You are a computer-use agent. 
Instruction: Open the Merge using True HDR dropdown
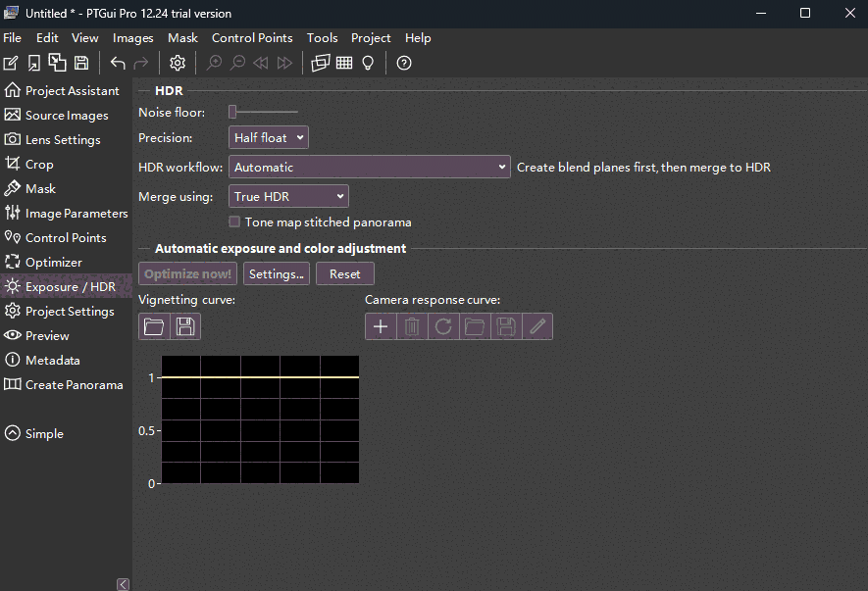(288, 197)
